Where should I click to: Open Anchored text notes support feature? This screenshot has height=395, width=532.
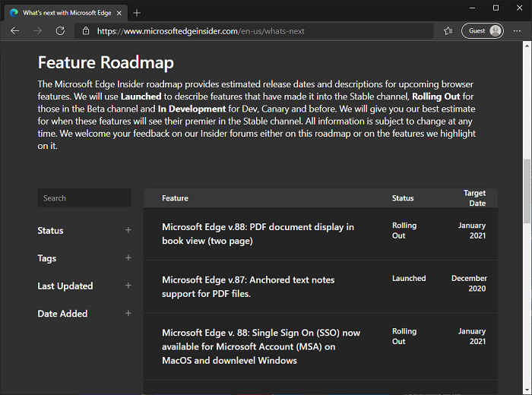pos(248,286)
